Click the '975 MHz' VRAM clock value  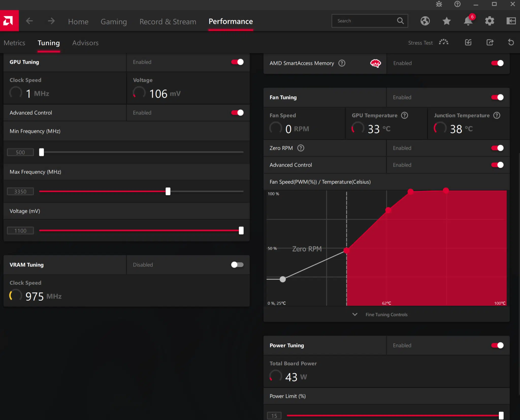[x=43, y=296]
